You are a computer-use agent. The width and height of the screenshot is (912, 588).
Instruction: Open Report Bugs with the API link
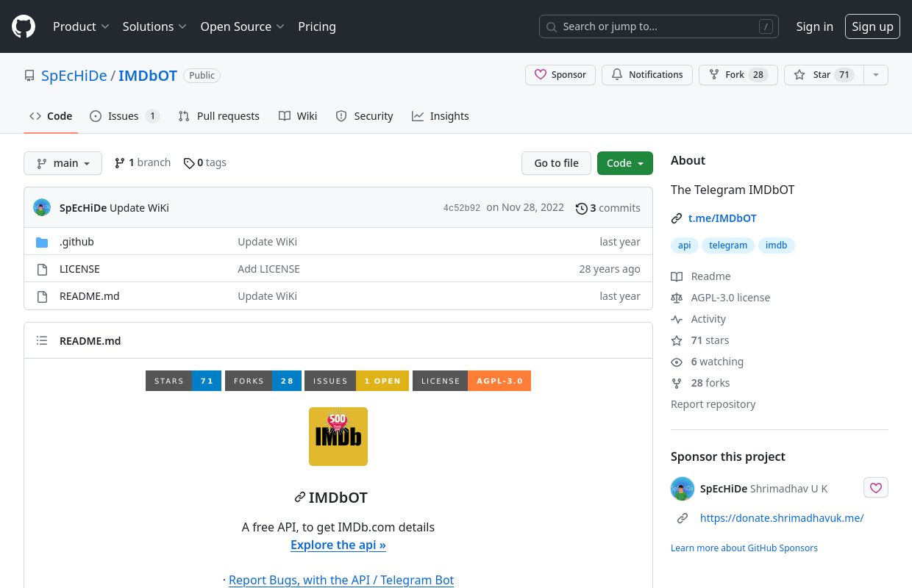click(x=341, y=581)
